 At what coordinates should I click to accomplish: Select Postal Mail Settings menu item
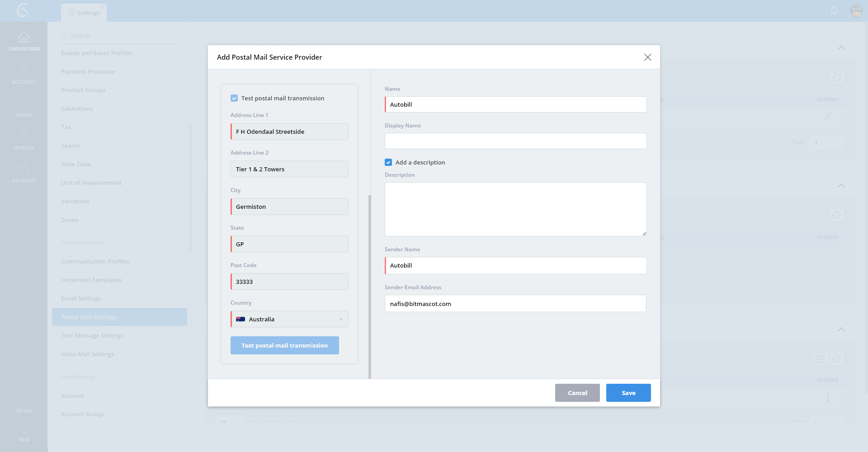click(89, 317)
